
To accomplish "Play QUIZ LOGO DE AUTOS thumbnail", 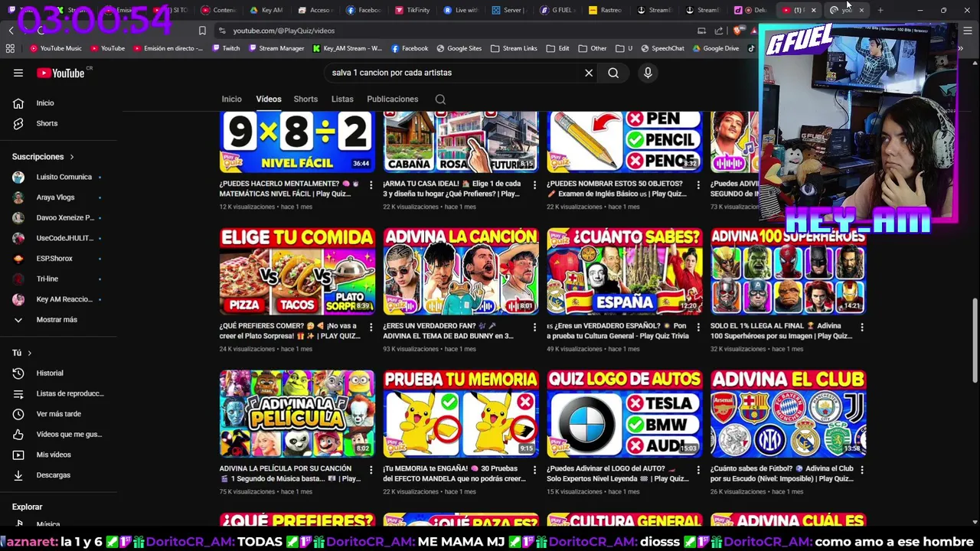I will click(x=625, y=414).
